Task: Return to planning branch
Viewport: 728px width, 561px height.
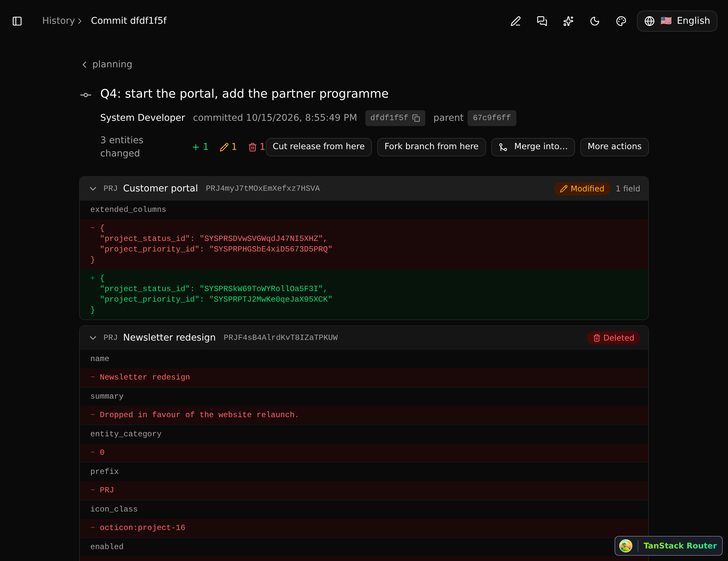Action: tap(107, 64)
